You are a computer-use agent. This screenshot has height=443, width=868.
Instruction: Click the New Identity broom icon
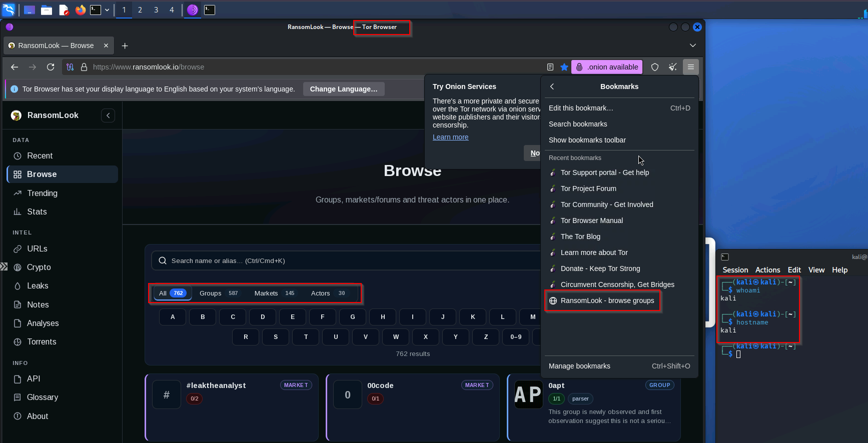pyautogui.click(x=673, y=67)
